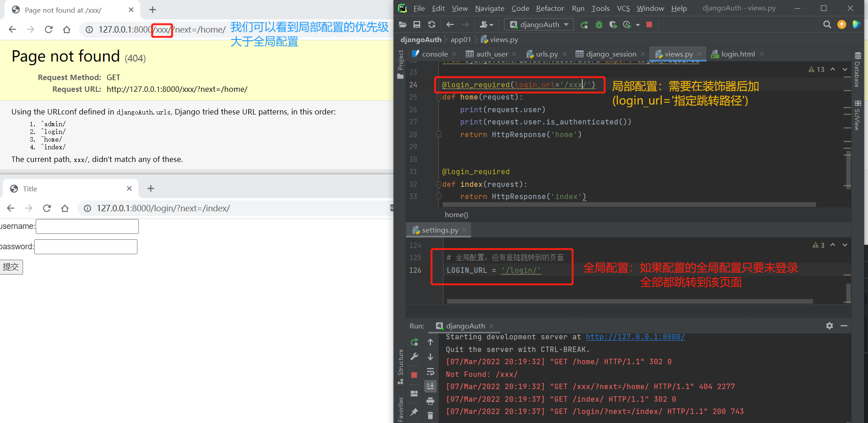
Task: Toggle the Database tool window
Action: click(x=858, y=70)
